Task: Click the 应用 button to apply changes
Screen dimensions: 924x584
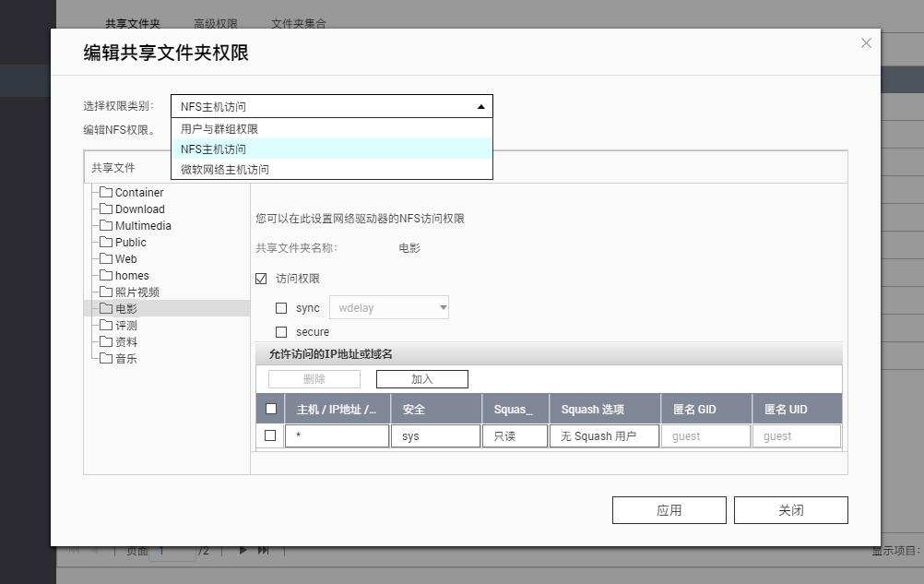Action: pyautogui.click(x=669, y=509)
